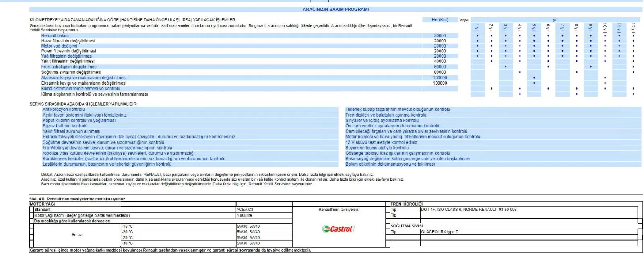Image resolution: width=644 pixels, height=254 pixels.
Task: Click 'Kaput kilidinin kontrolü ve yağlanması'
Action: [79, 120]
